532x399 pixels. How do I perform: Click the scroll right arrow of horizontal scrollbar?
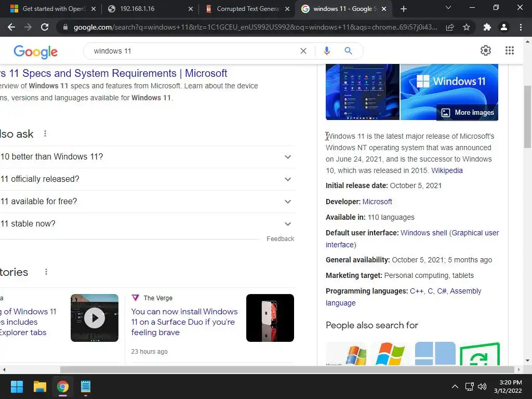click(519, 369)
